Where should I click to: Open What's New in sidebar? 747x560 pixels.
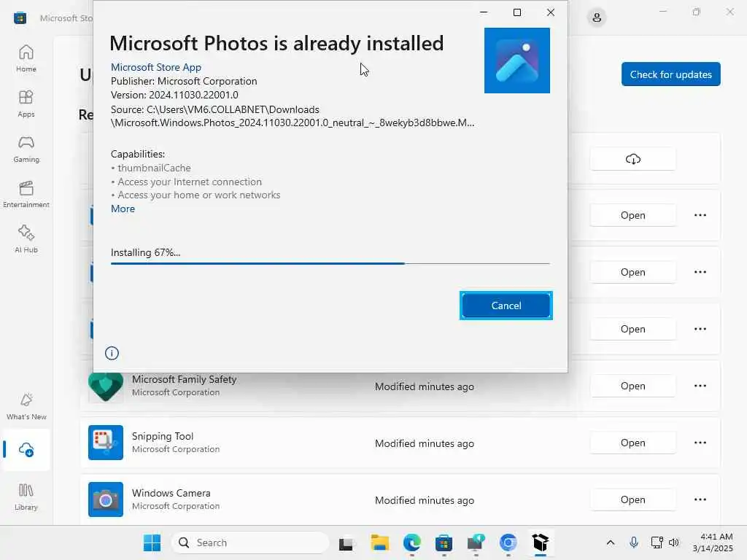tap(26, 406)
